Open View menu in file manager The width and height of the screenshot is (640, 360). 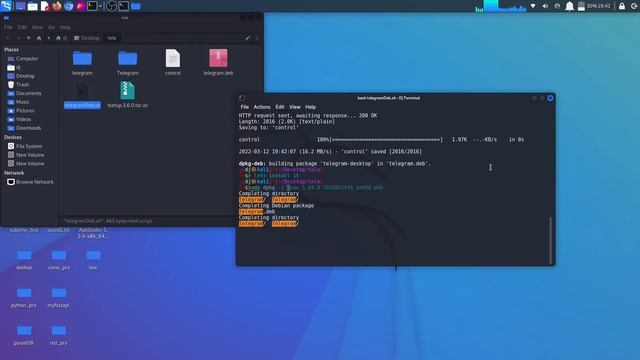[37, 27]
